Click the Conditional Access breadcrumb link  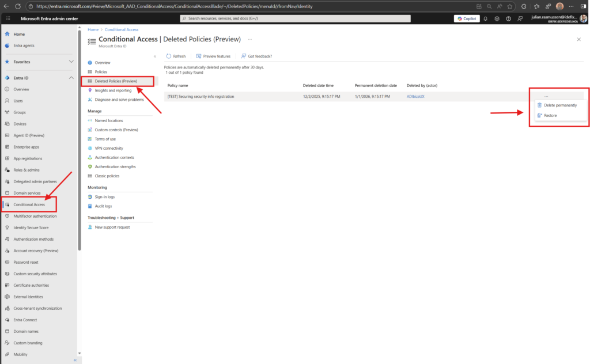point(122,29)
